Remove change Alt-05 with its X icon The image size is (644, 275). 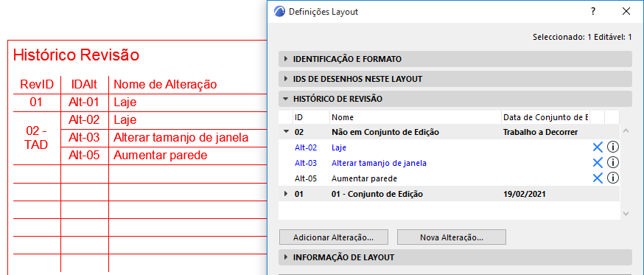pos(597,178)
